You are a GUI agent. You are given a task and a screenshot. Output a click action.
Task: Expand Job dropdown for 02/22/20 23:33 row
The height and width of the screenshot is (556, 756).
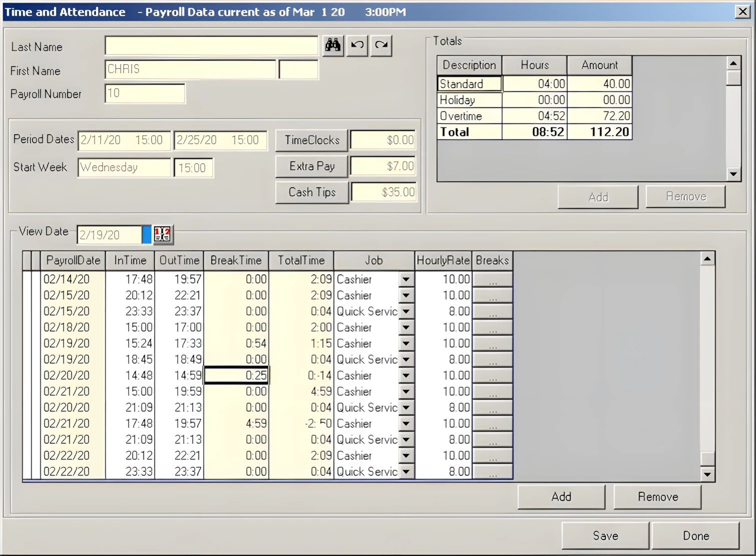click(406, 472)
